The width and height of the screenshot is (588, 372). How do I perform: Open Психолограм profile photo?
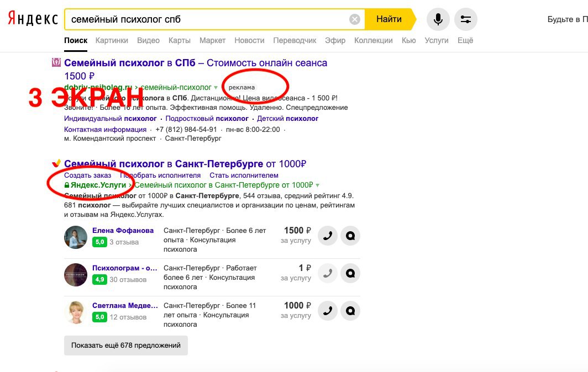(75, 275)
